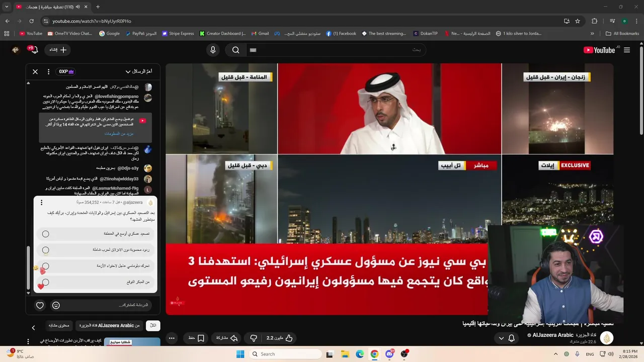The image size is (644, 362).
Task: Open the YouTube bookmark
Action: [x=31, y=34]
